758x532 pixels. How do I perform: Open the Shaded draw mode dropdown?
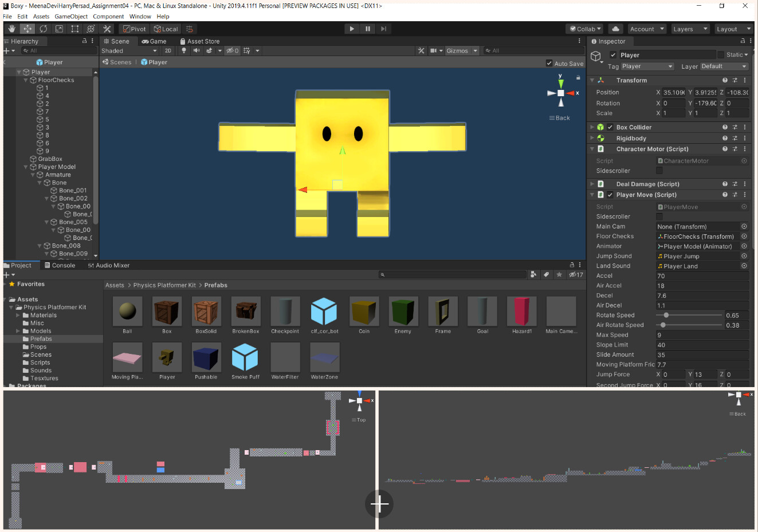[129, 50]
